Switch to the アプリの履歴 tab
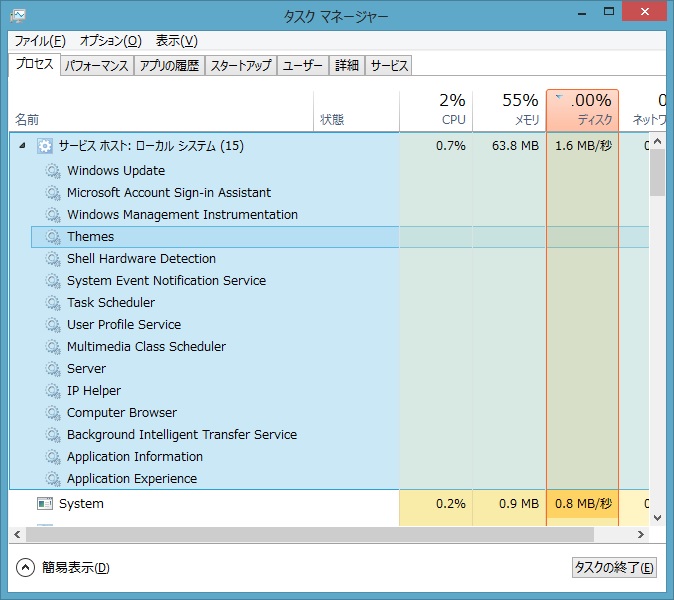The height and width of the screenshot is (600, 674). (x=169, y=66)
